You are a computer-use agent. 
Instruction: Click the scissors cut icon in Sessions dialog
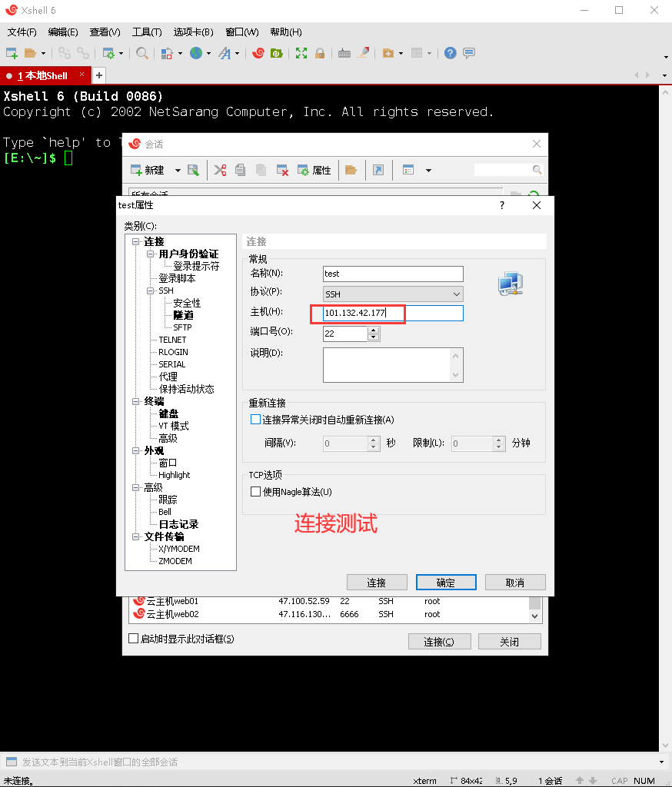click(220, 170)
